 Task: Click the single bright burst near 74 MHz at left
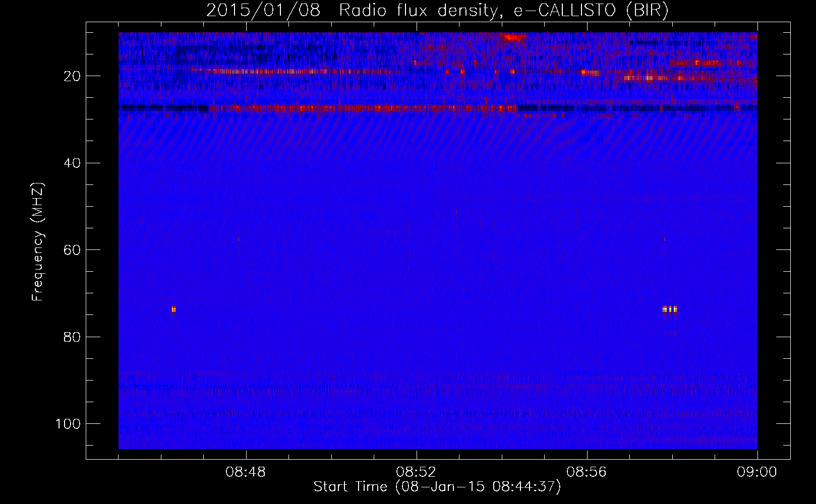[x=173, y=309]
